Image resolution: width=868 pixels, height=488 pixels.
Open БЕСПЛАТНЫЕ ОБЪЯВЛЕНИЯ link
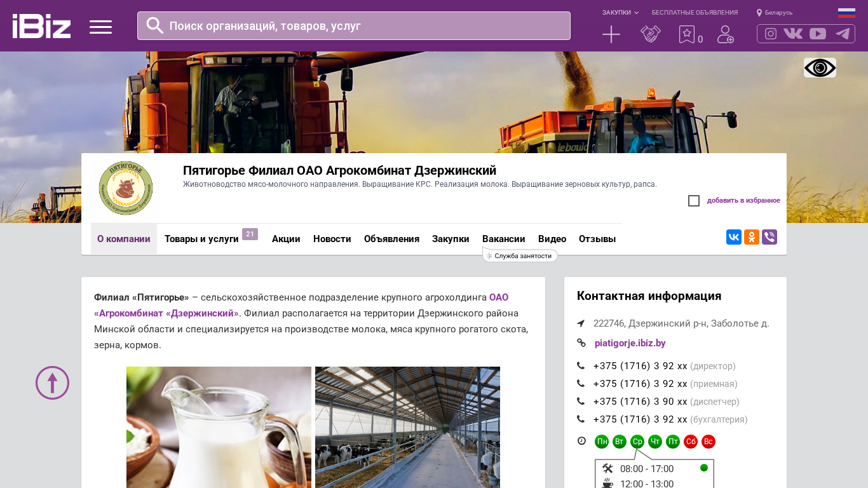(x=695, y=13)
